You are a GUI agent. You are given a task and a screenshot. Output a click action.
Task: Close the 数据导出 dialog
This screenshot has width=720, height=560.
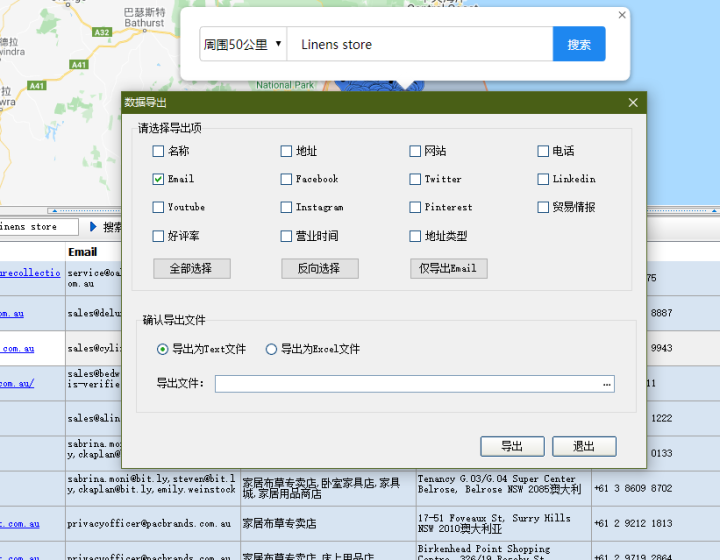pos(633,102)
